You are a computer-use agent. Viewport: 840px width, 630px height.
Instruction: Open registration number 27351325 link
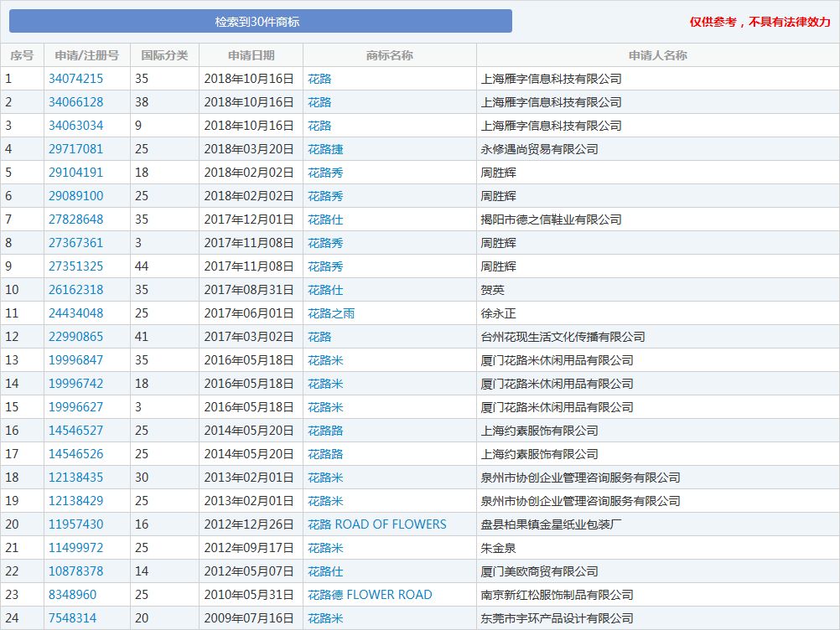coord(75,266)
